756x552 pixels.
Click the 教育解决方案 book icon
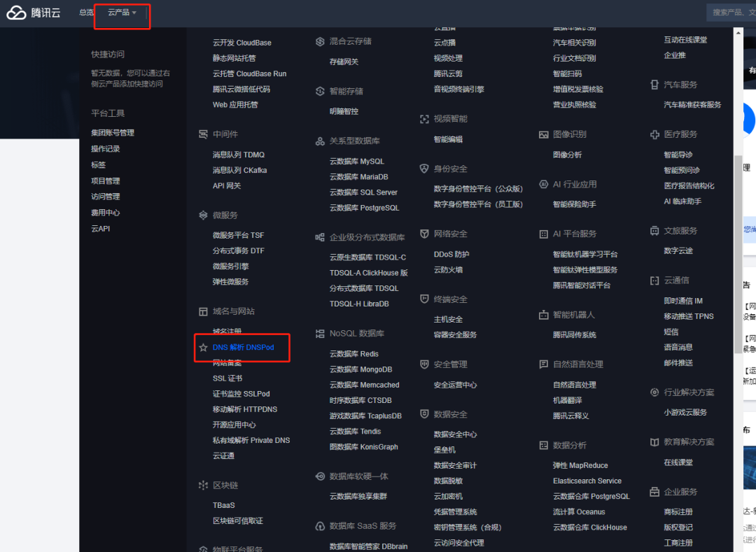point(654,442)
